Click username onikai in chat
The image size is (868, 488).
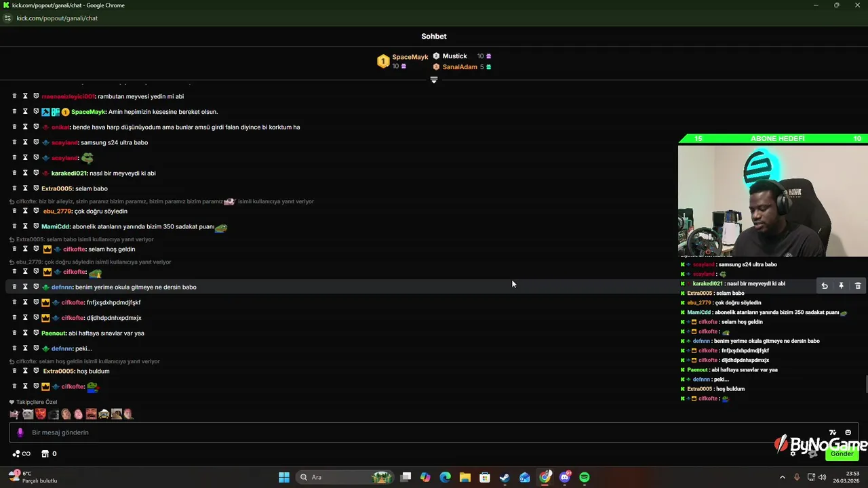(61, 127)
